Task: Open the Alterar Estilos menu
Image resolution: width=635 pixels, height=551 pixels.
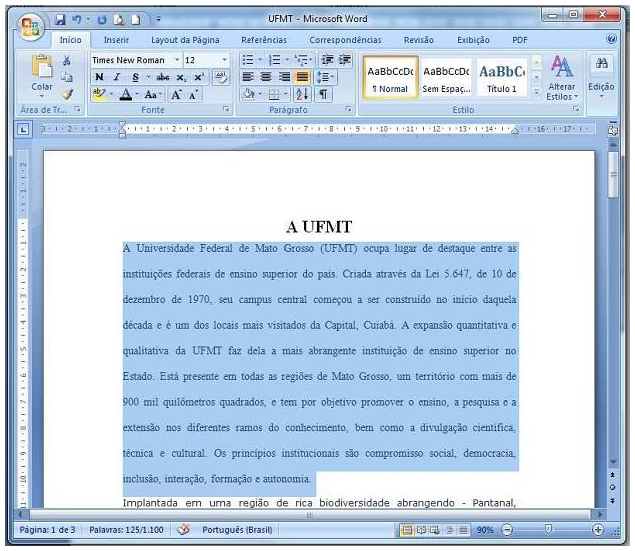Action: point(562,78)
